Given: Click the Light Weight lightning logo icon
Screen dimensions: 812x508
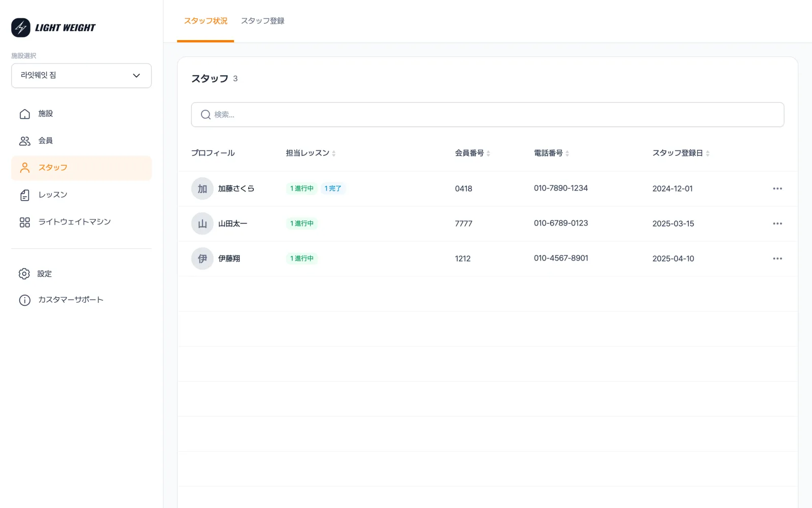Looking at the screenshot, I should click(x=21, y=28).
